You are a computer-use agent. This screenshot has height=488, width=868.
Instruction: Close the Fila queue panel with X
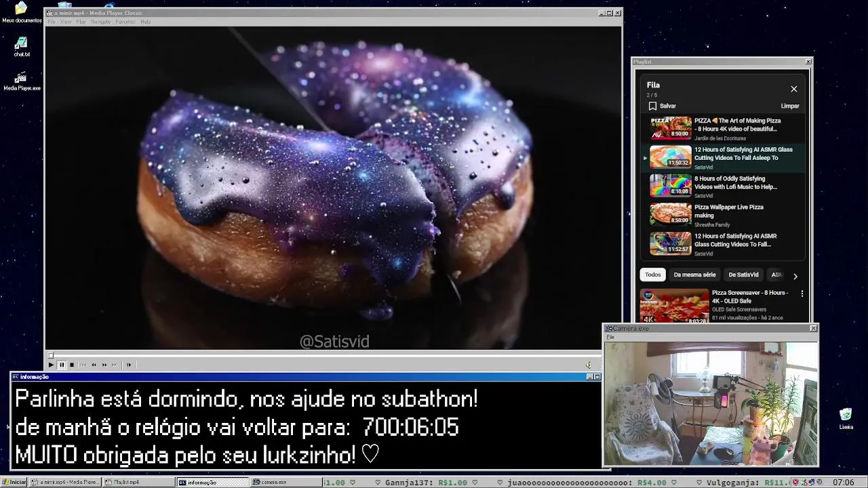(x=794, y=89)
